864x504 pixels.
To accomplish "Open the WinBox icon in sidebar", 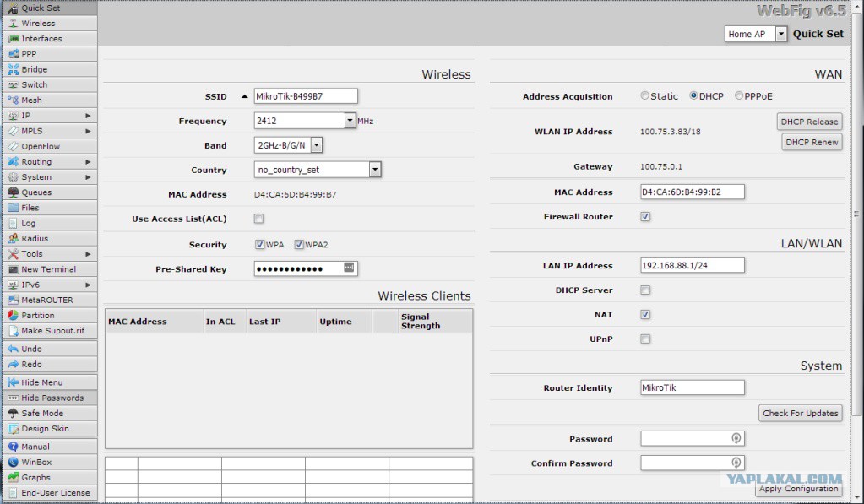I will (x=13, y=463).
